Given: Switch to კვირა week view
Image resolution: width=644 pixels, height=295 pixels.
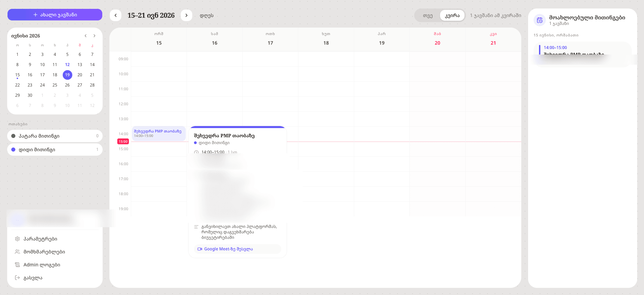Looking at the screenshot, I should coord(452,15).
